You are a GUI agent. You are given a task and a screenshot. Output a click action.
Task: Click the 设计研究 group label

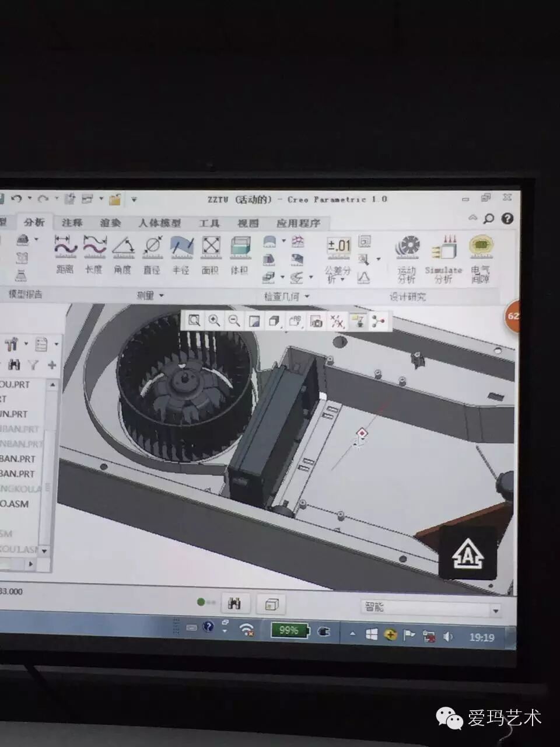[408, 297]
